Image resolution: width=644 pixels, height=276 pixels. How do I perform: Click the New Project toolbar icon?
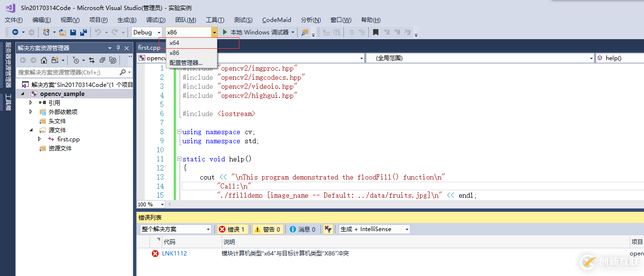coord(46,32)
